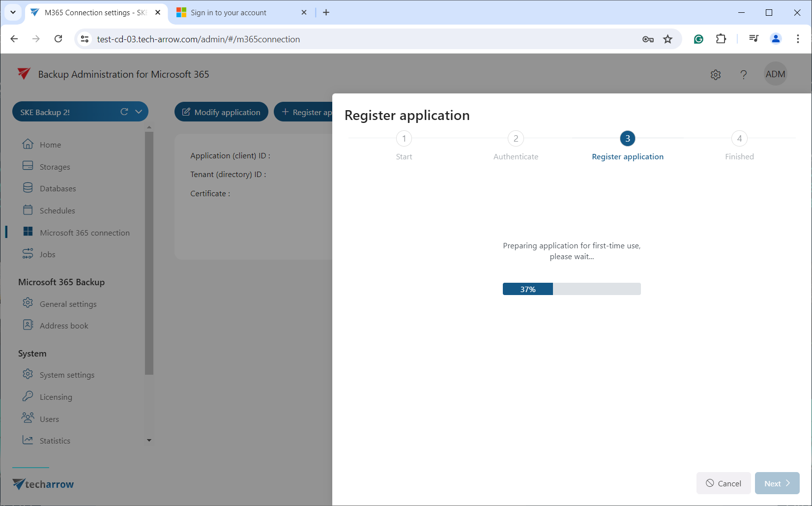Click the Microsoft 365 connection windows icon
This screenshot has width=812, height=506.
[x=28, y=232]
